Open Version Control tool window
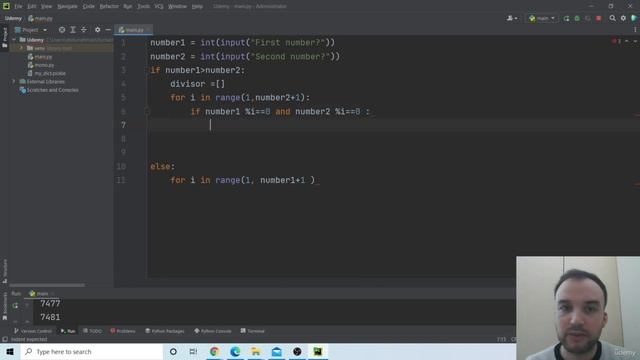Image resolution: width=640 pixels, height=360 pixels. (33, 331)
